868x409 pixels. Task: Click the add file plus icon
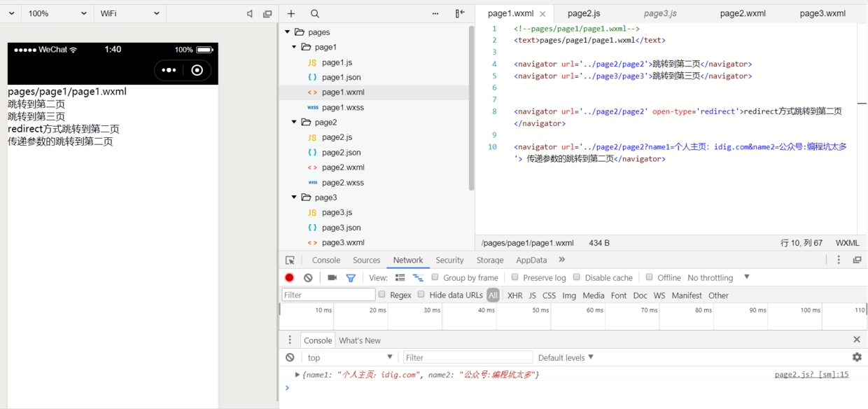point(291,13)
